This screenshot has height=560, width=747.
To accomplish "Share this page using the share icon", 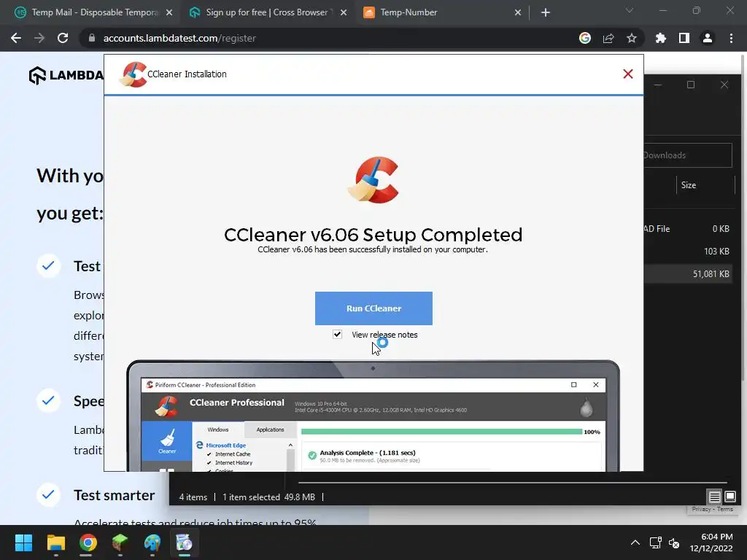I will point(608,38).
